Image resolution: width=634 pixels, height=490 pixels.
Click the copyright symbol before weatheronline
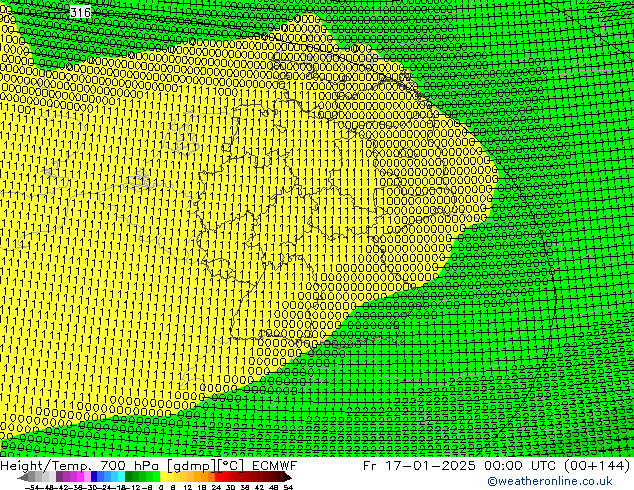(492, 481)
